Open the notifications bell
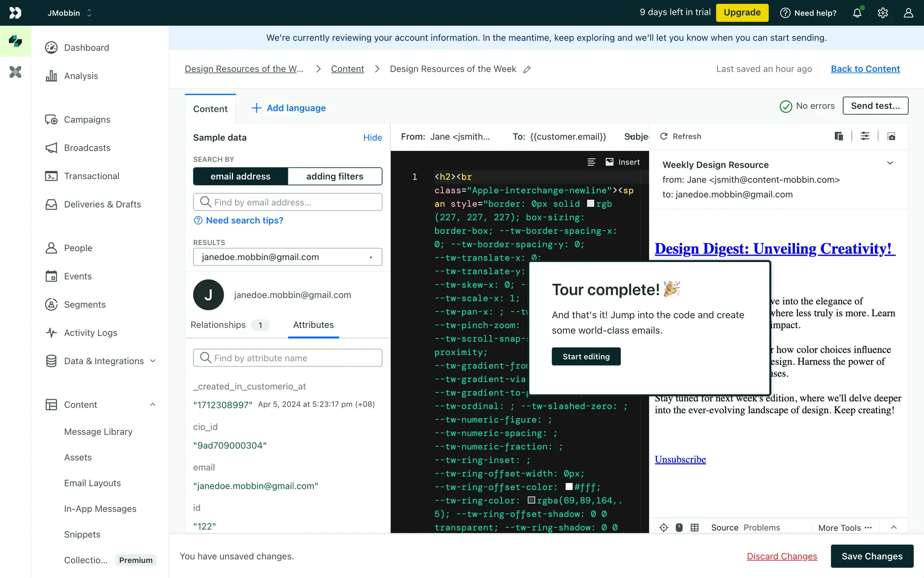The width and height of the screenshot is (924, 578). point(857,13)
